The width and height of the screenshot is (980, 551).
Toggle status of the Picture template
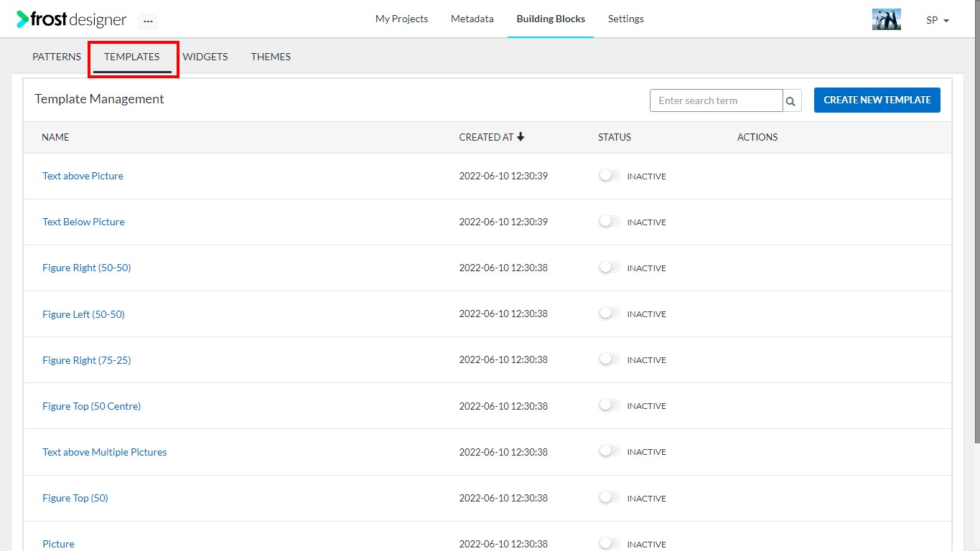click(x=609, y=543)
